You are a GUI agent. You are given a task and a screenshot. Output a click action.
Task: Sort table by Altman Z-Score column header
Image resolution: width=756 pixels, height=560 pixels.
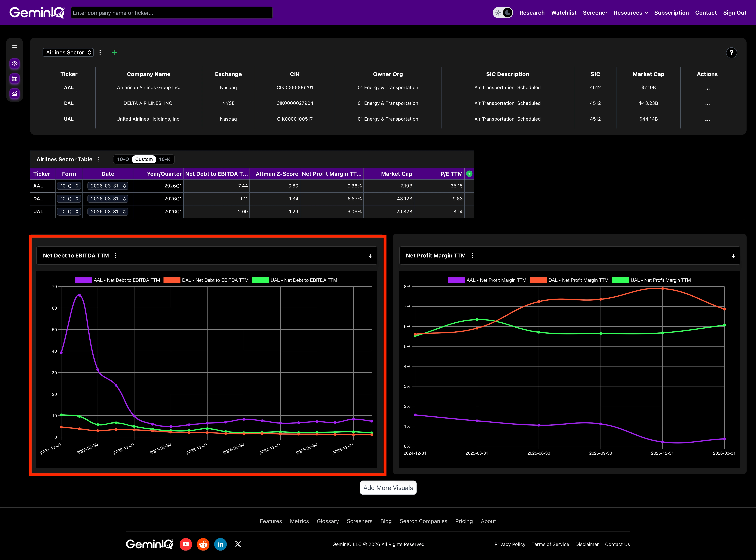[x=275, y=174]
